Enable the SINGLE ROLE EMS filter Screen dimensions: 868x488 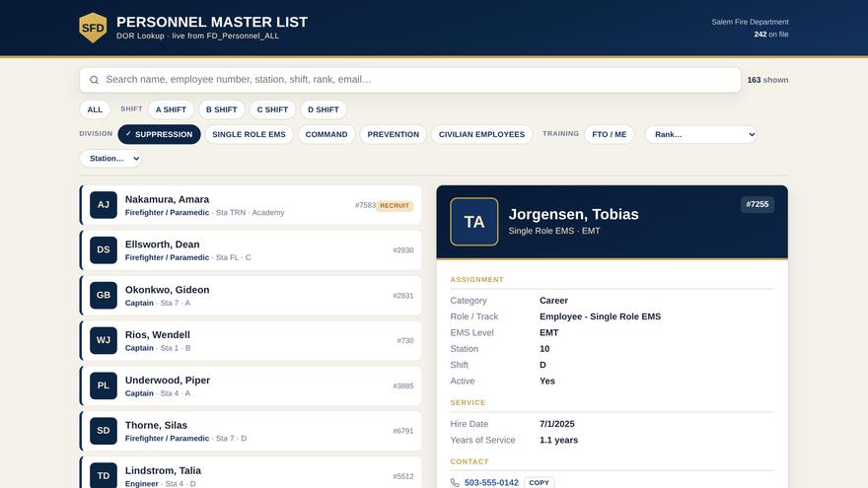250,134
